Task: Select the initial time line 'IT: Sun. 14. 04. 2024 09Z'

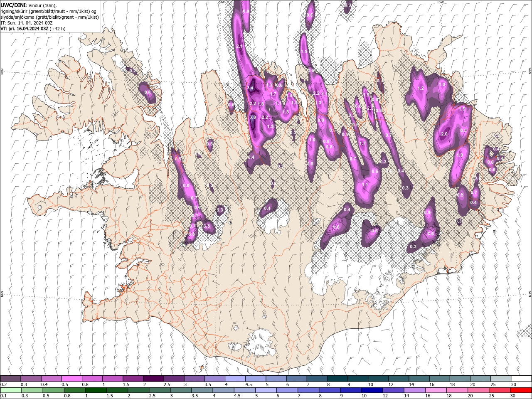Action: [x=27, y=23]
